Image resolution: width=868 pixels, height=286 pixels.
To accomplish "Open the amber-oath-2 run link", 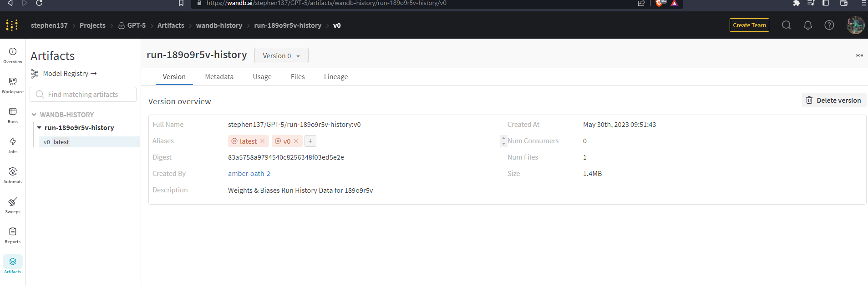I will tap(249, 174).
